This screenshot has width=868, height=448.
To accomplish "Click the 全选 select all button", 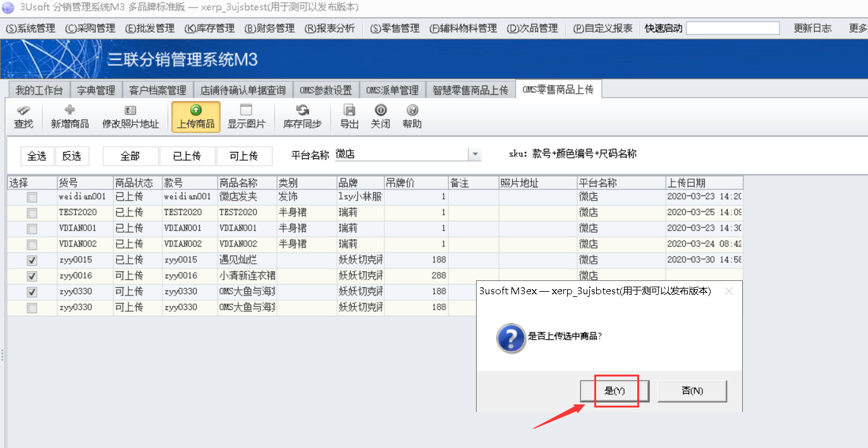I will 37,156.
